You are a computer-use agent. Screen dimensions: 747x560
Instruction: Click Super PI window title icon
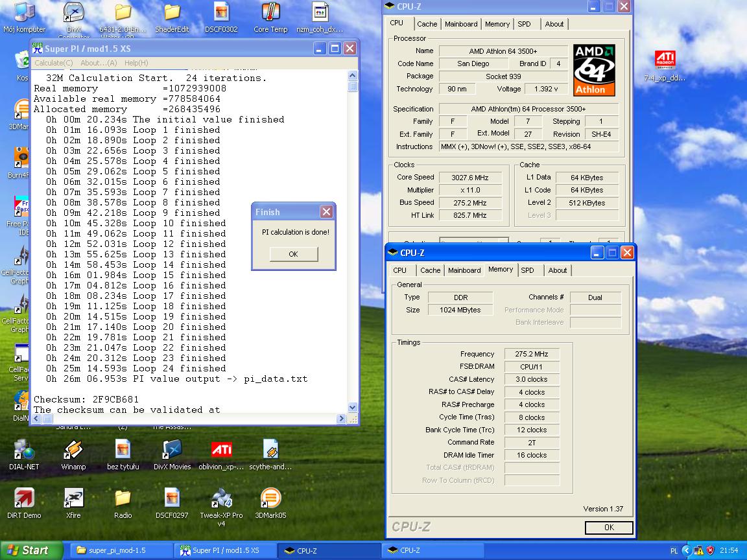click(38, 48)
